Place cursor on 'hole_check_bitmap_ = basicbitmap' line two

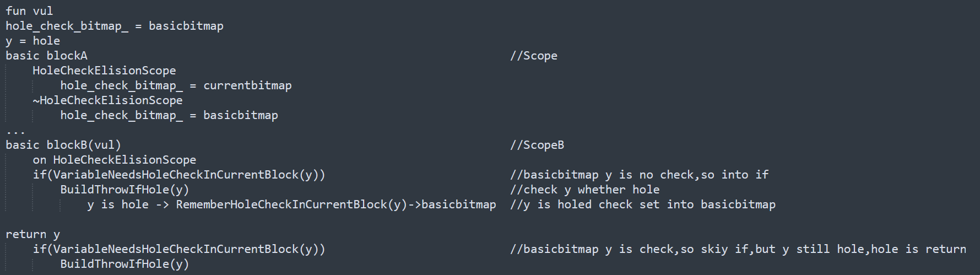point(115,26)
